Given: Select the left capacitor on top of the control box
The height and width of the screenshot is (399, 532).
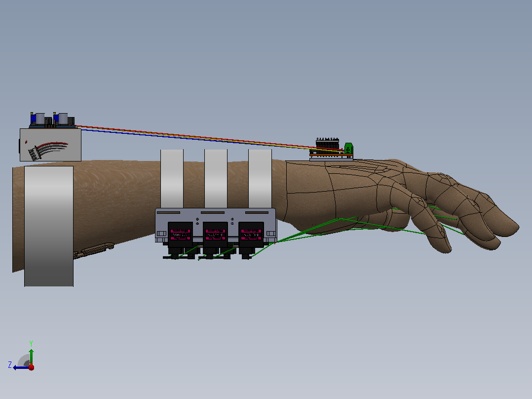Looking at the screenshot, I should point(40,119).
